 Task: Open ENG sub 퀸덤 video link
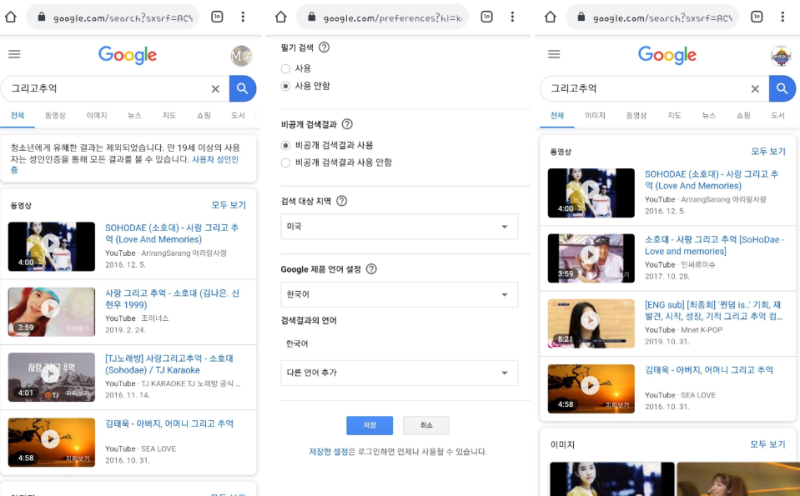[x=713, y=311]
